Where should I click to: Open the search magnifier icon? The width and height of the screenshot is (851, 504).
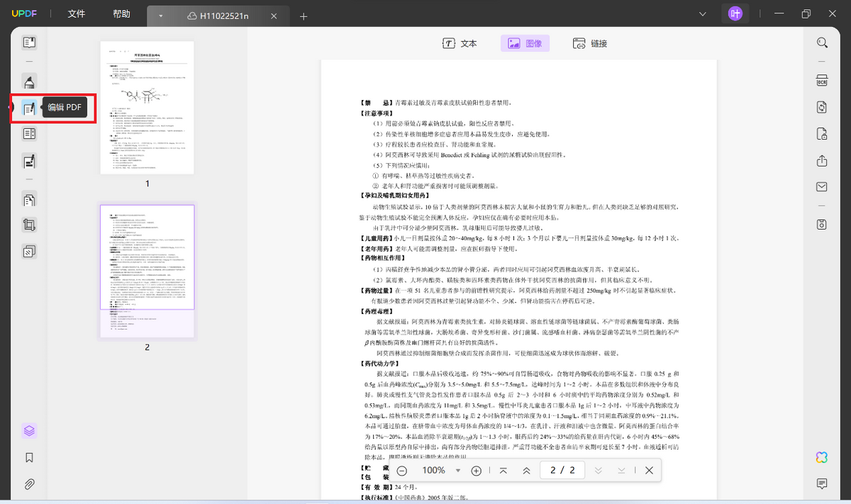click(822, 43)
